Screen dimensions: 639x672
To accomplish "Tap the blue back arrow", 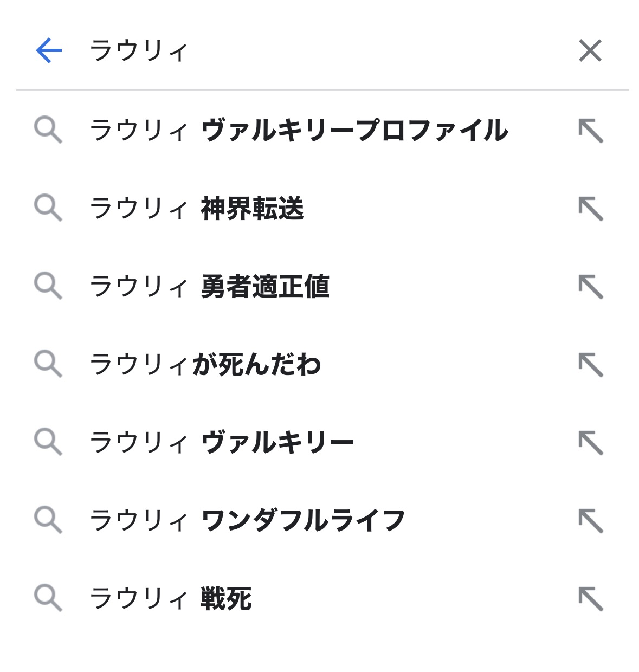I will click(x=49, y=51).
